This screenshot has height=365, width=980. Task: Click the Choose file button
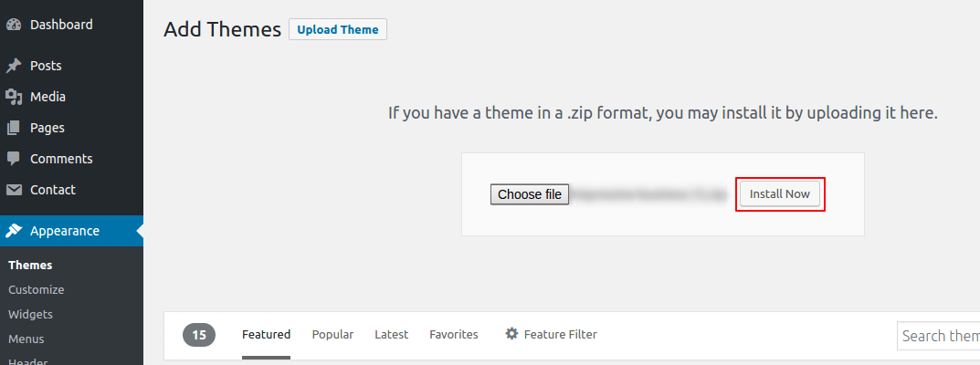click(x=530, y=194)
